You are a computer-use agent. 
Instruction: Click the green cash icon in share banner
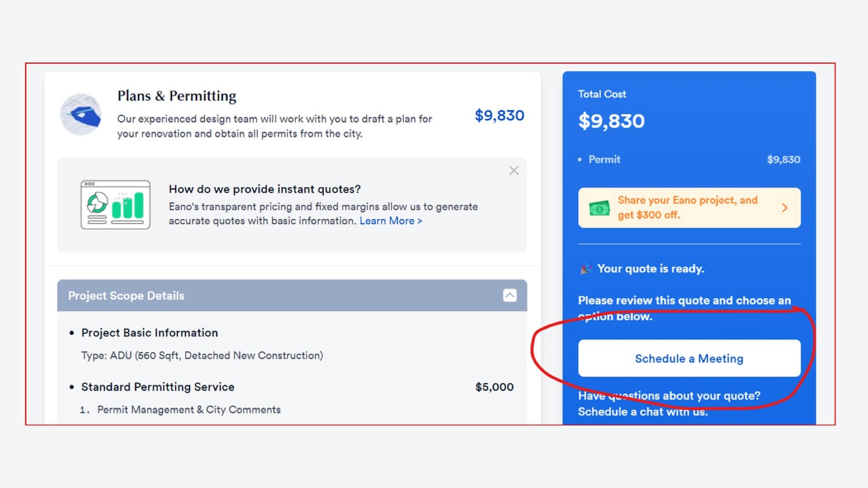[x=599, y=209]
